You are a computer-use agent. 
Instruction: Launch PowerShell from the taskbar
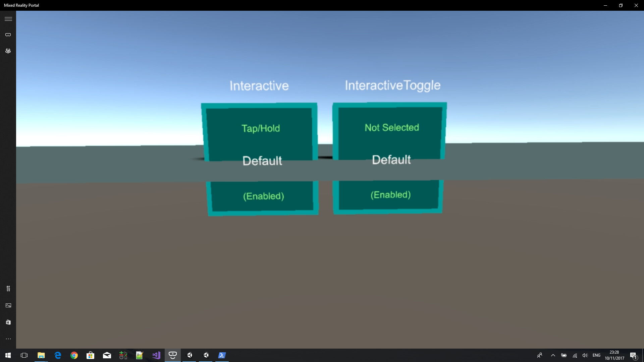[222, 355]
